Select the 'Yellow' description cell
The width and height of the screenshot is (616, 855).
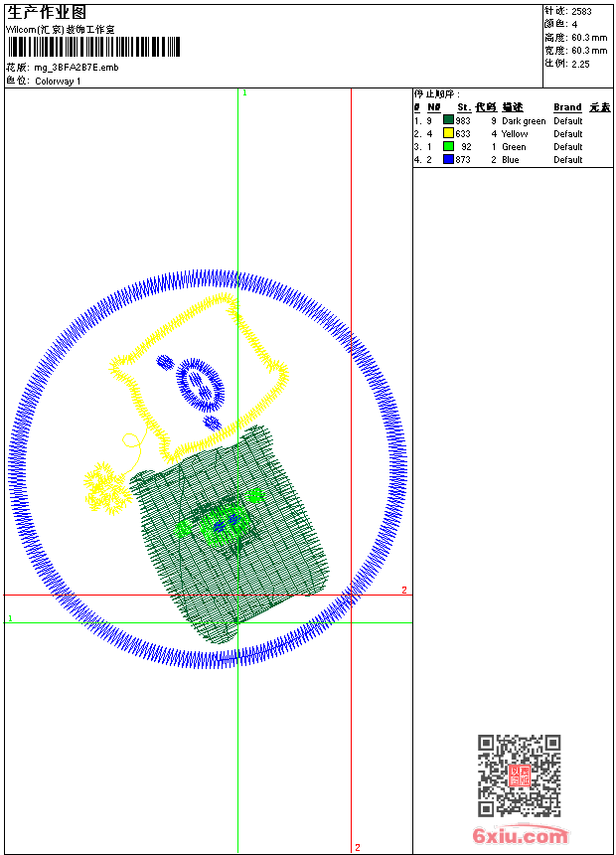tap(515, 134)
